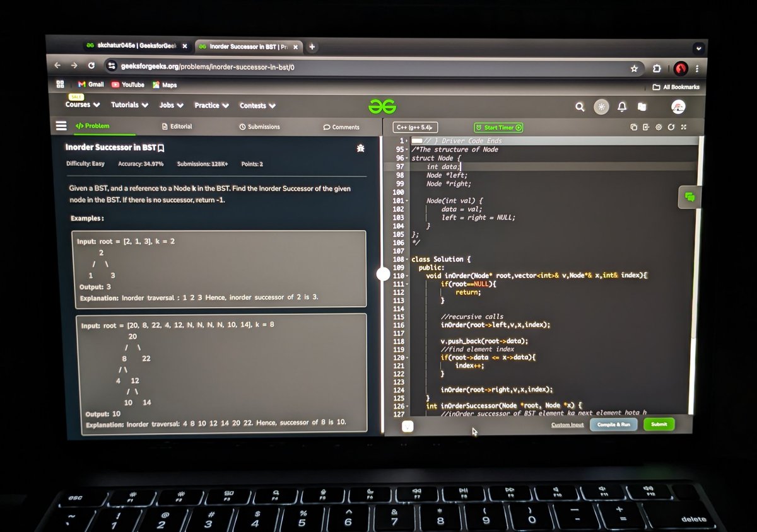
Task: Toggle the light/dark theme button
Action: 601,108
